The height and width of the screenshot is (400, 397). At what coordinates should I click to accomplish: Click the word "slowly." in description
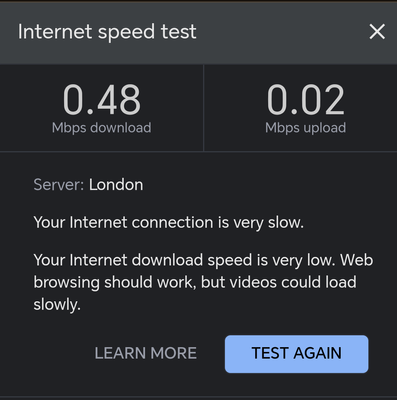pyautogui.click(x=57, y=304)
